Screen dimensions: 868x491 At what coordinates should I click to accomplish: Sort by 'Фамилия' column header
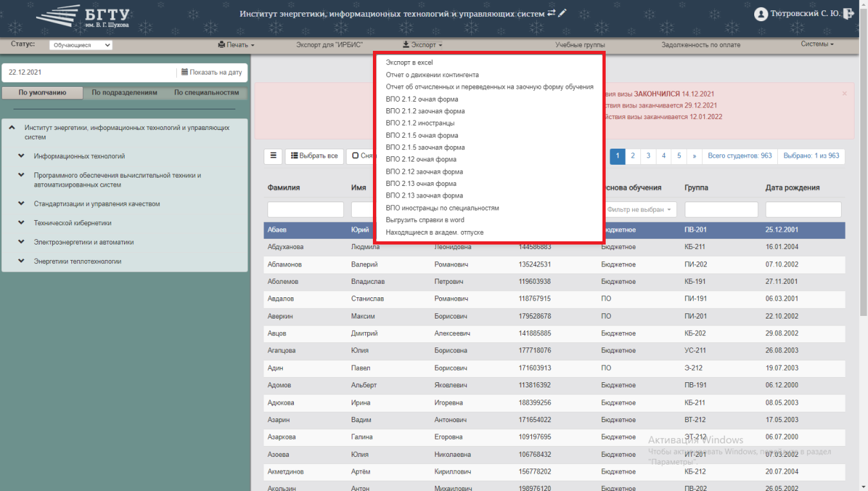point(284,188)
